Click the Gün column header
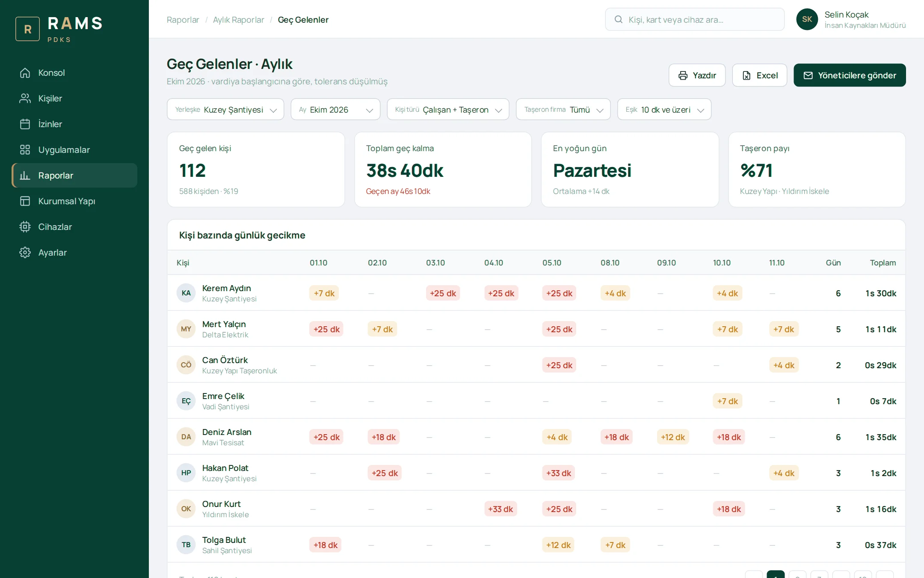 (833, 263)
